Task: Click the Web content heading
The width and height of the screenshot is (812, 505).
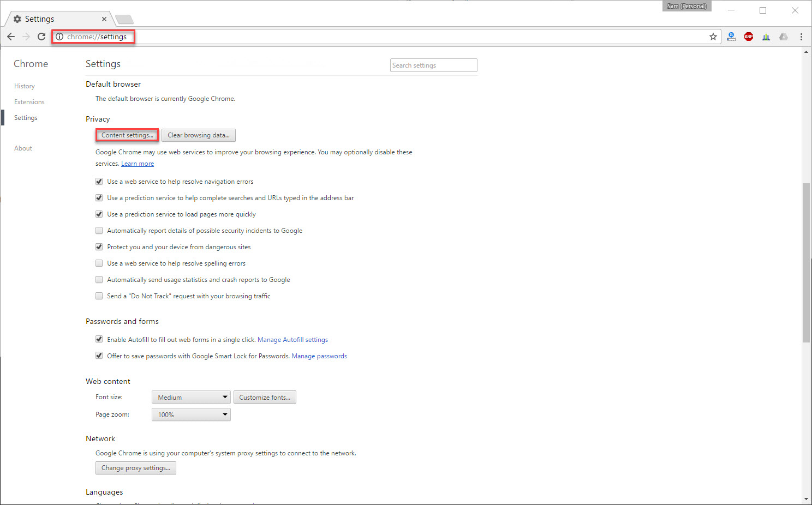Action: 108,381
